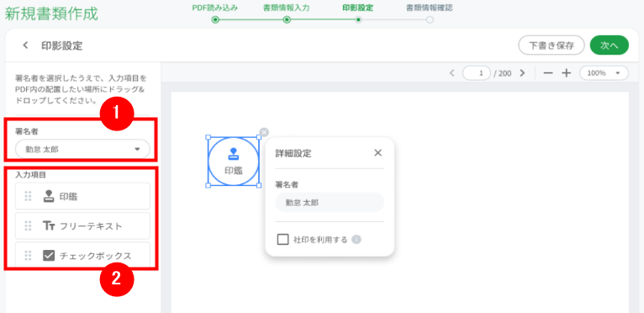Zoom in with the plus icon
Screen dimensions: 644x313
coord(567,73)
